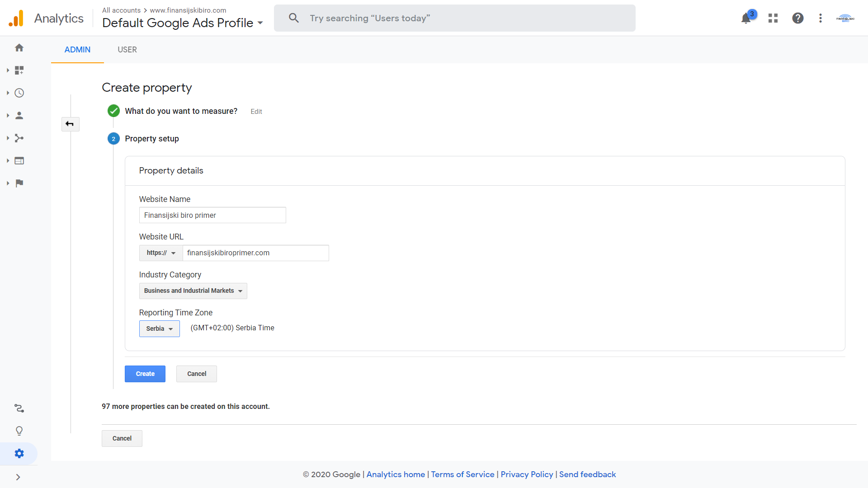Open the Terms of Service link
The height and width of the screenshot is (488, 868).
pos(462,474)
